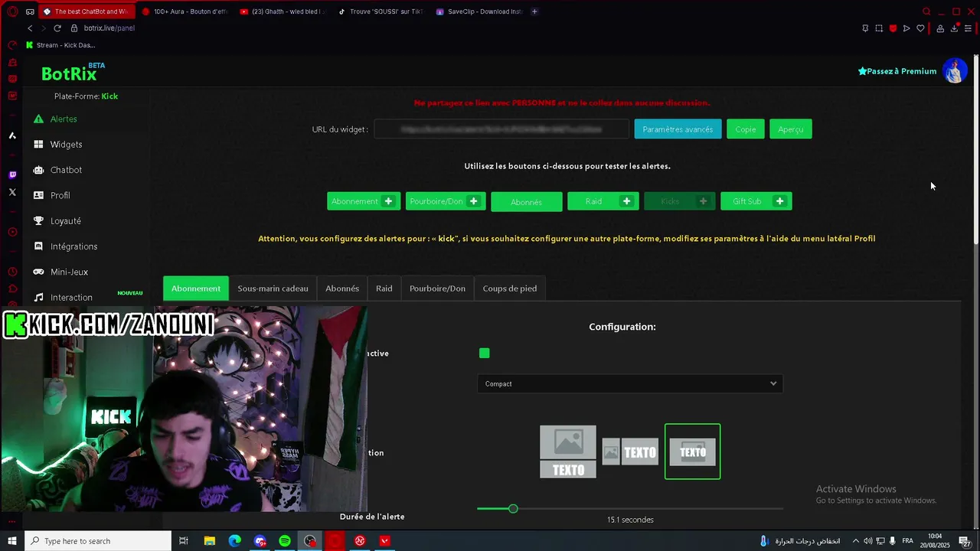Image resolution: width=980 pixels, height=551 pixels.
Task: Open the Loyauté sidebar menu entry
Action: click(x=65, y=220)
